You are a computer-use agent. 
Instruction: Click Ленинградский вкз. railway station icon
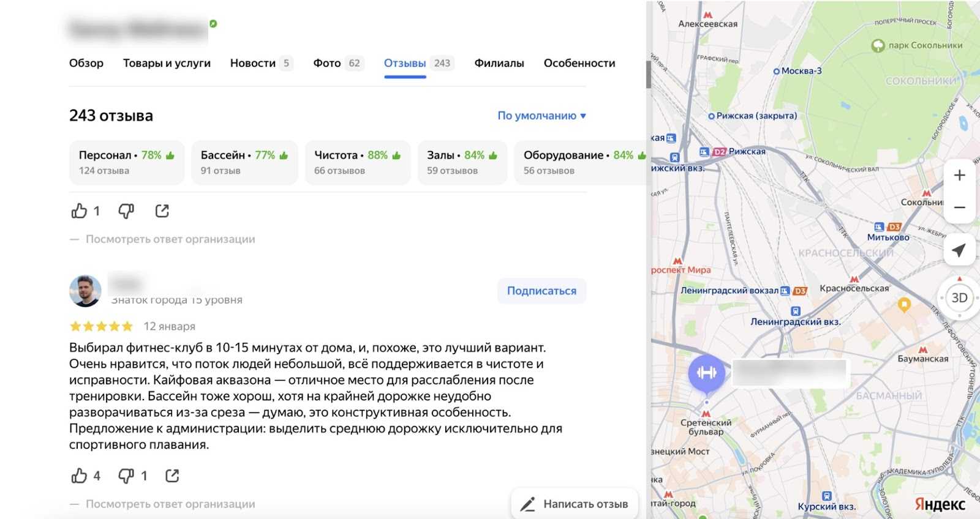795,312
